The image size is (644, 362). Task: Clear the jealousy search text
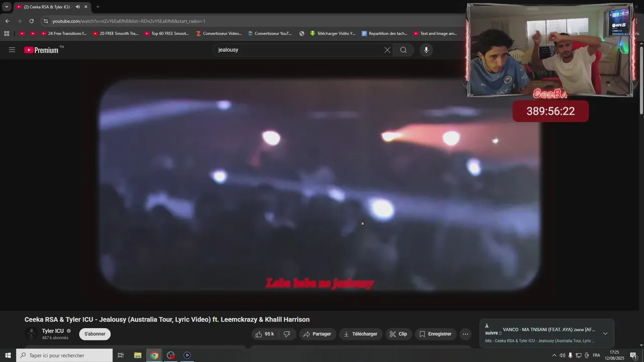[x=387, y=50]
